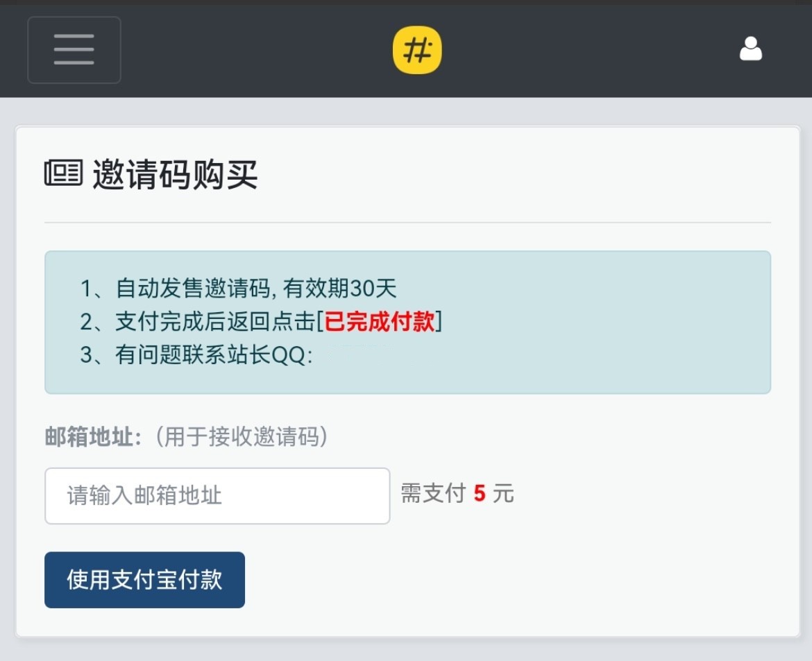Click the 有问题联系站长QQ notice line

(x=197, y=355)
